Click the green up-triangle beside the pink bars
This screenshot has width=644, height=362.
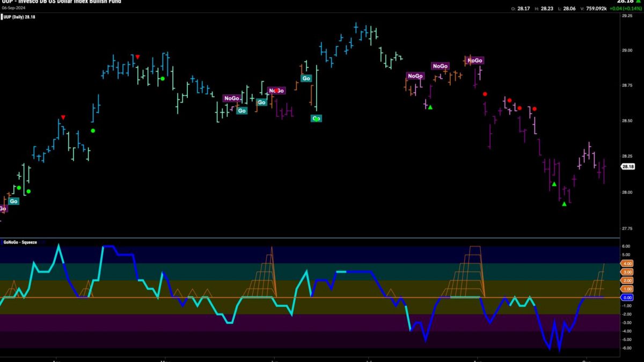(x=430, y=107)
